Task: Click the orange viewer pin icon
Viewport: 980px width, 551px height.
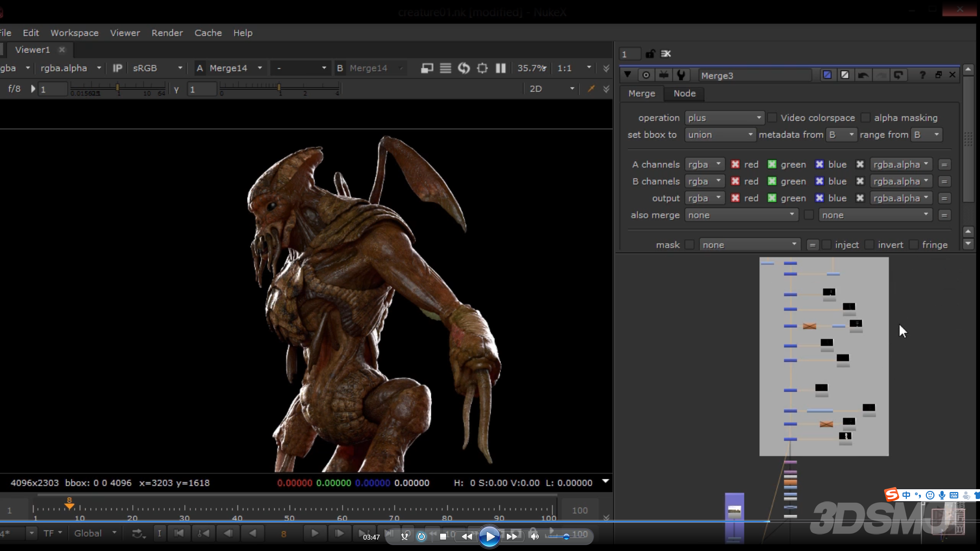Action: (x=591, y=89)
